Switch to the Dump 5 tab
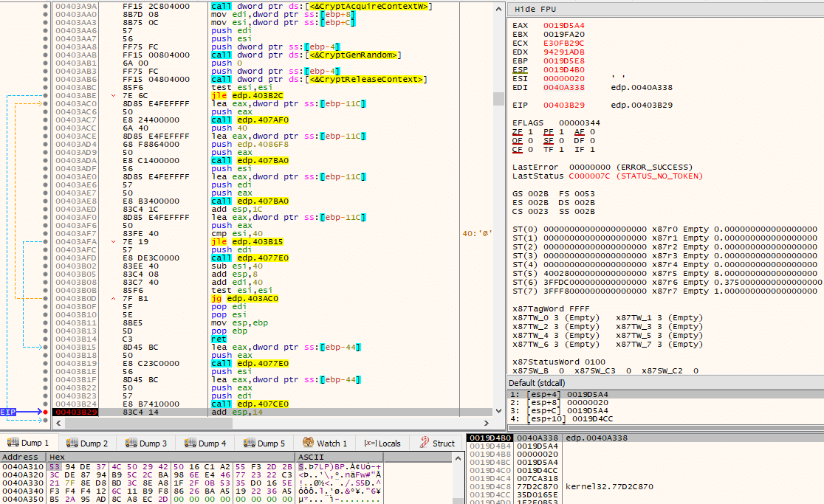This screenshot has width=824, height=504. (264, 443)
